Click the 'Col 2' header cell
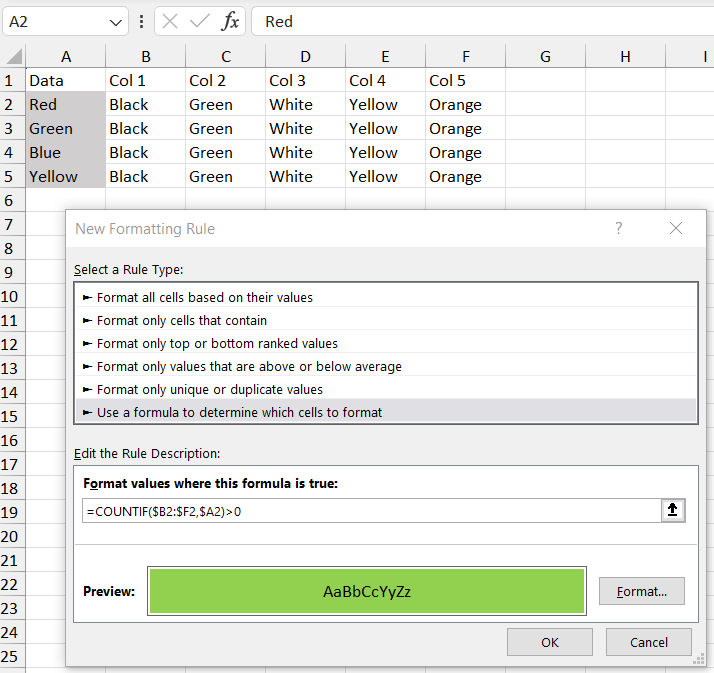The height and width of the screenshot is (673, 714). (x=226, y=81)
